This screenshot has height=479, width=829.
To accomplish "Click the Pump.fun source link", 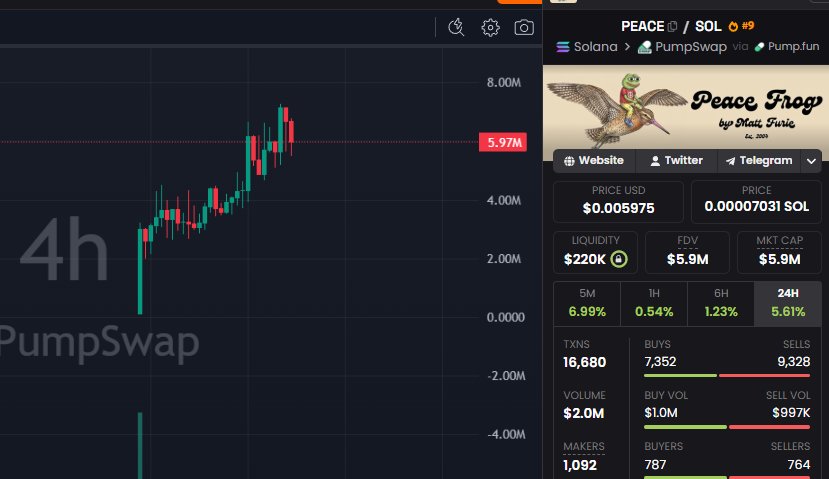I will tap(787, 47).
